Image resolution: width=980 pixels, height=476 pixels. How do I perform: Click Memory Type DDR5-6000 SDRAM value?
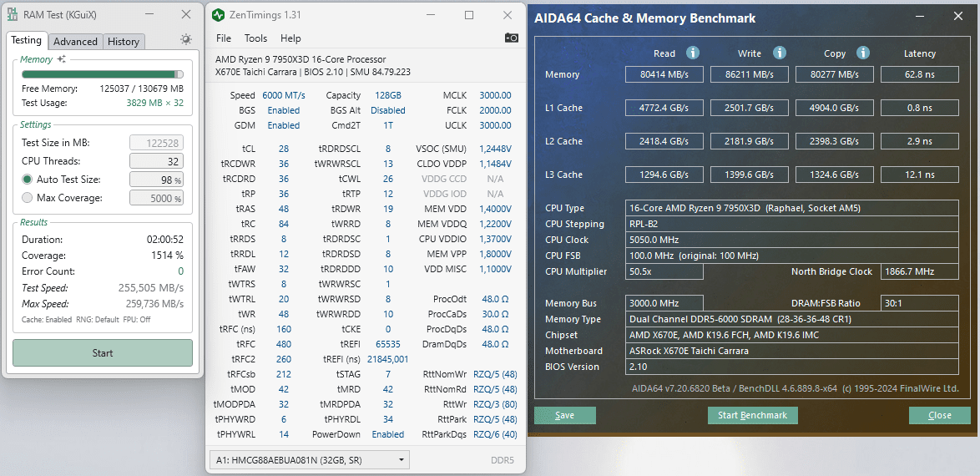(792, 319)
